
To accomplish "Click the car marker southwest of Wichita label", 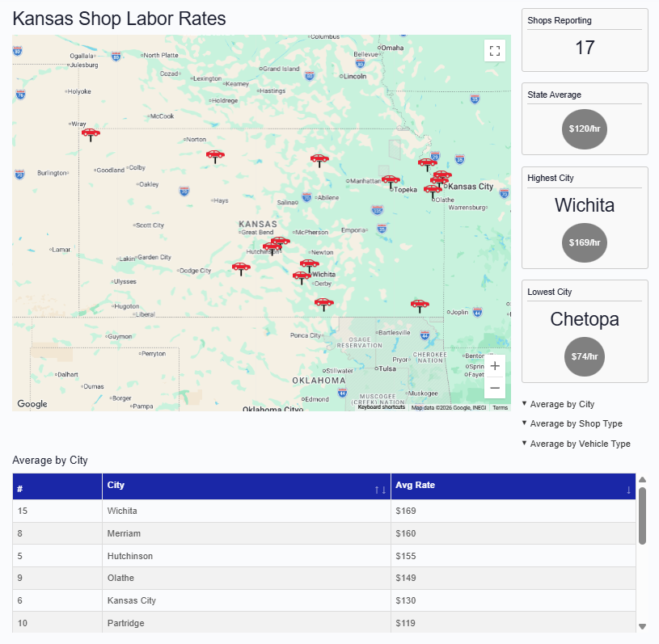I will tap(302, 278).
